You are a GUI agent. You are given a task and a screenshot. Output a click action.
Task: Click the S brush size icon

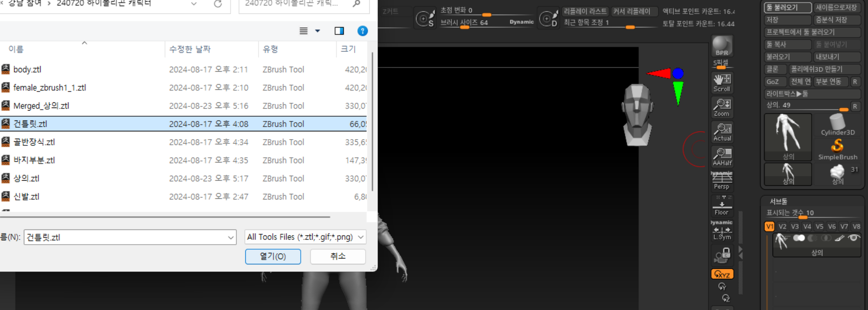click(424, 19)
